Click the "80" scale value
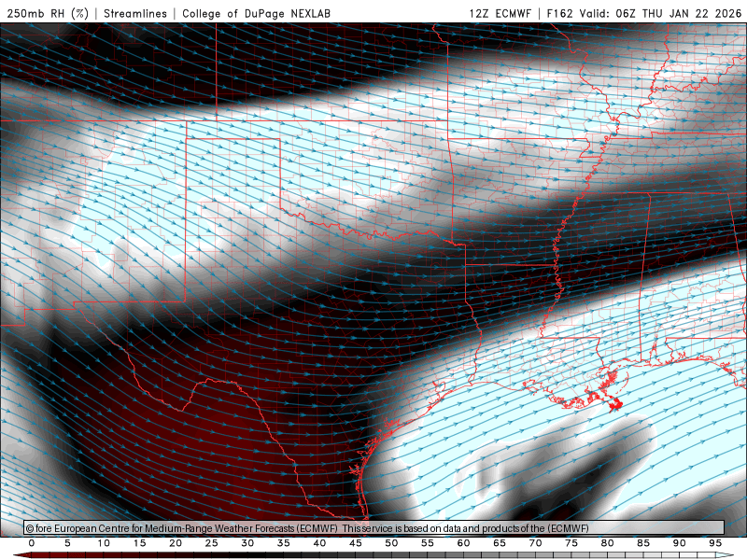 [x=607, y=543]
